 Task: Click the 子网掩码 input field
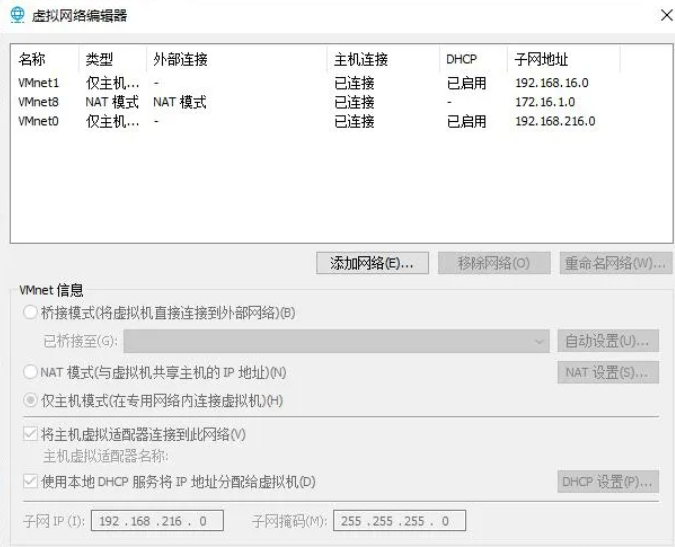399,521
